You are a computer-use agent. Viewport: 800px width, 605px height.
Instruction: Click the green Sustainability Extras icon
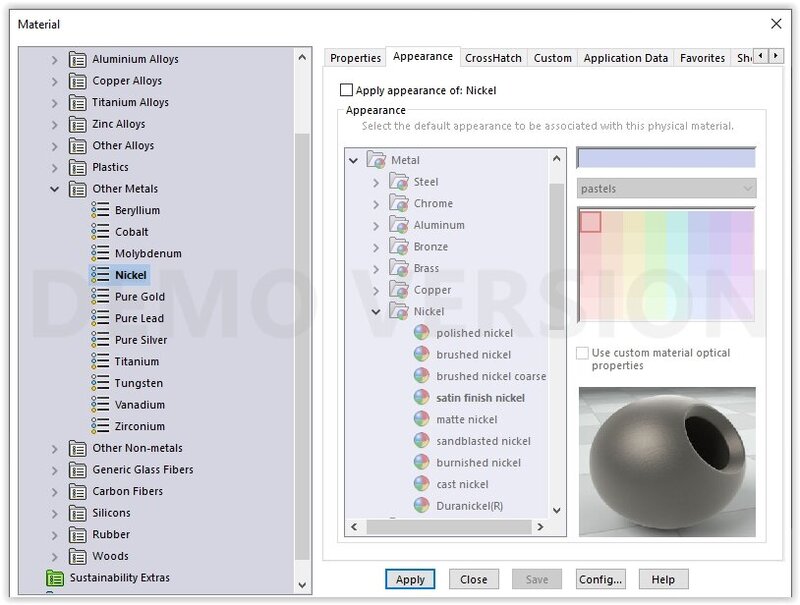coord(55,578)
